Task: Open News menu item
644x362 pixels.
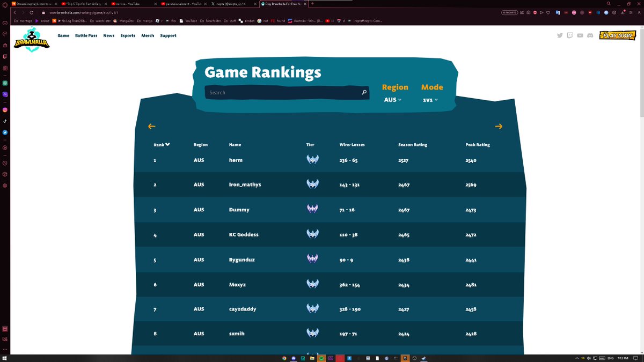Action: [109, 35]
